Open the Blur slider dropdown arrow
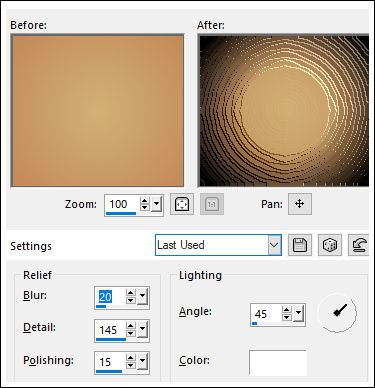This screenshot has width=375, height=388. (x=142, y=297)
